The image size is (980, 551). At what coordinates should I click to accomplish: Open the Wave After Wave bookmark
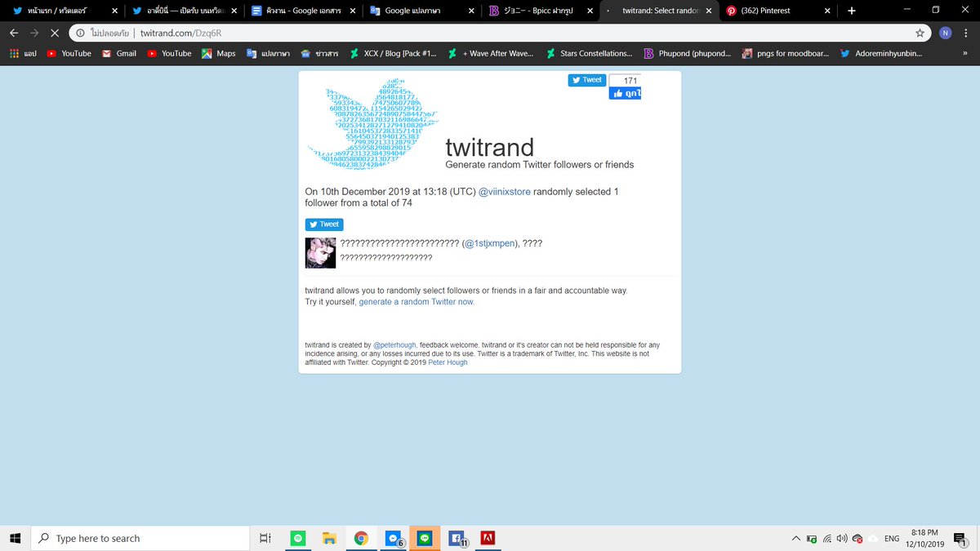click(x=491, y=53)
